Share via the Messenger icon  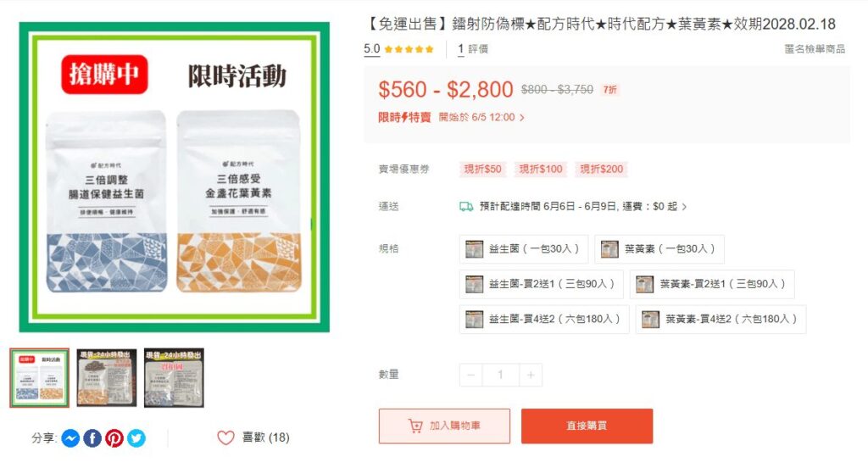[x=70, y=438]
